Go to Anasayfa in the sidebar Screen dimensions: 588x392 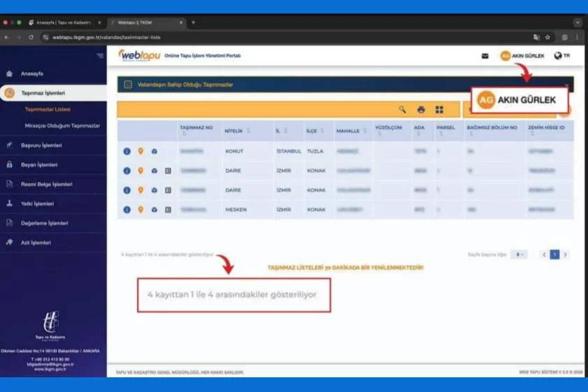[x=32, y=73]
